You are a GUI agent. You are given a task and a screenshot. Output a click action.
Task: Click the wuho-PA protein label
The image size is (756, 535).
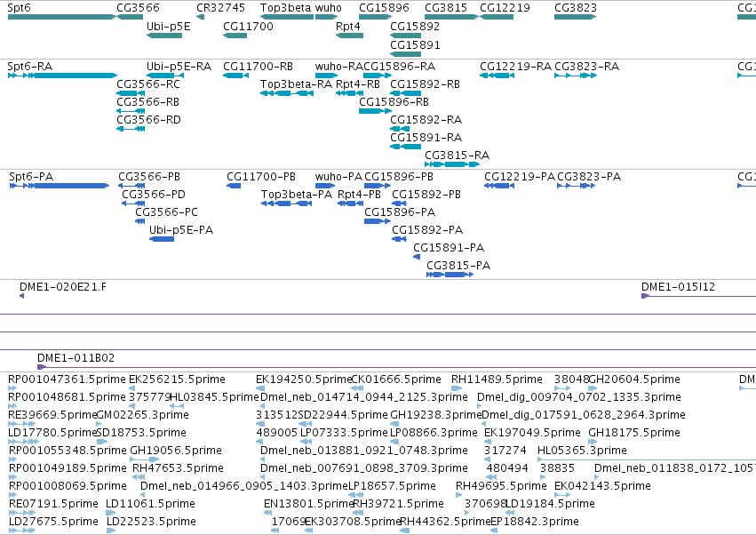(338, 177)
